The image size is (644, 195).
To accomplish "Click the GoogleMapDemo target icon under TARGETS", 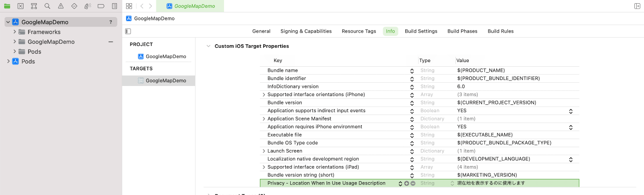I will 141,80.
